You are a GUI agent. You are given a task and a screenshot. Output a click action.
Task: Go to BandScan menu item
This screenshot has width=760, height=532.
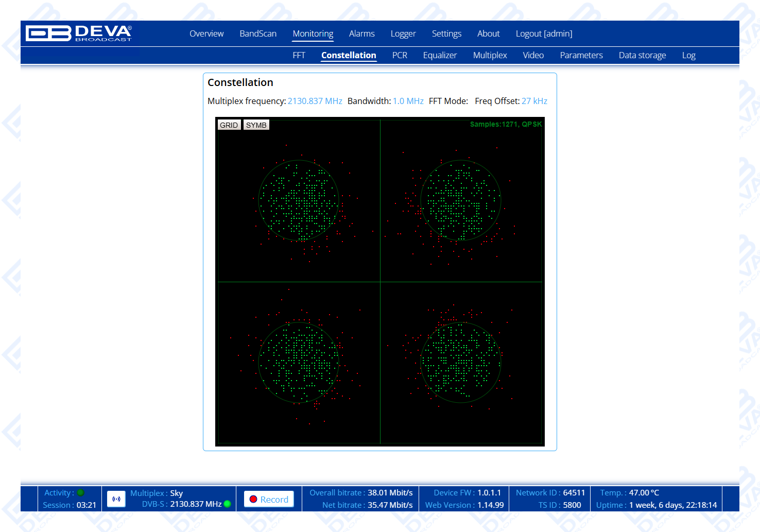pos(258,34)
